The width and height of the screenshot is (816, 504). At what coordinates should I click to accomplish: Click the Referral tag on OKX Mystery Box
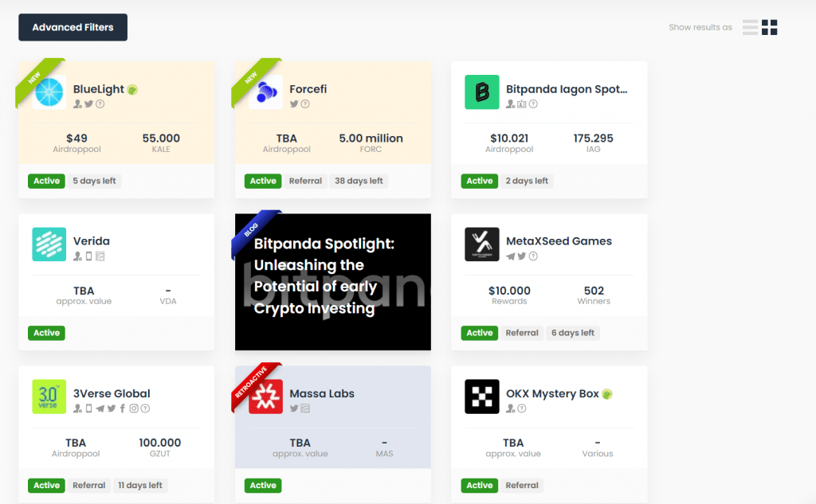[522, 485]
